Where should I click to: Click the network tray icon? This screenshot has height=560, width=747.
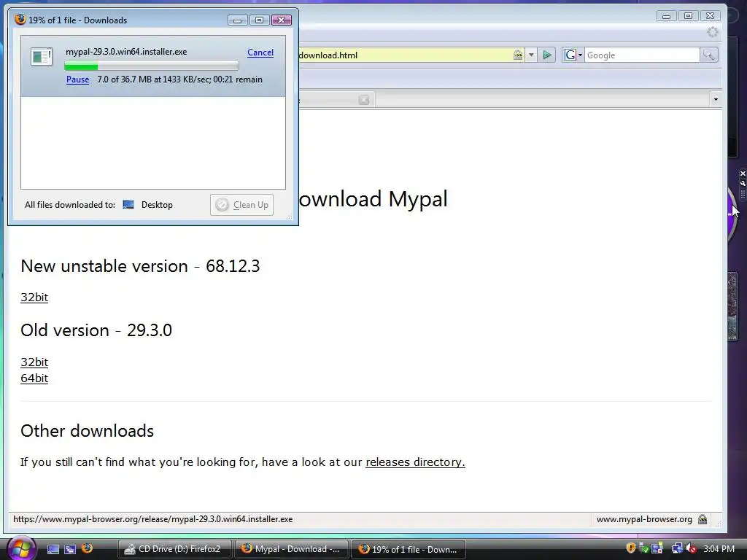(x=677, y=548)
